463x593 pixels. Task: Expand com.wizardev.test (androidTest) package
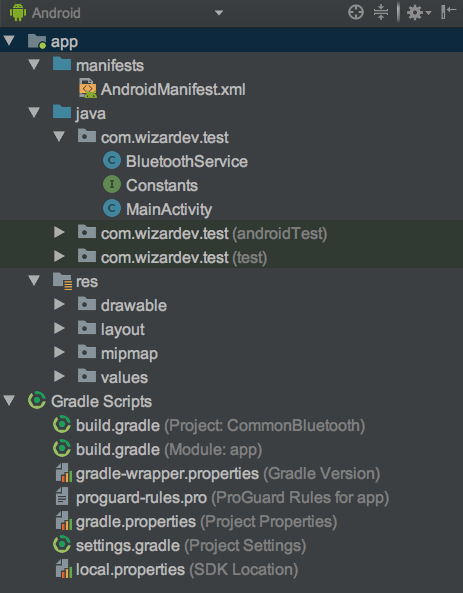click(x=59, y=232)
